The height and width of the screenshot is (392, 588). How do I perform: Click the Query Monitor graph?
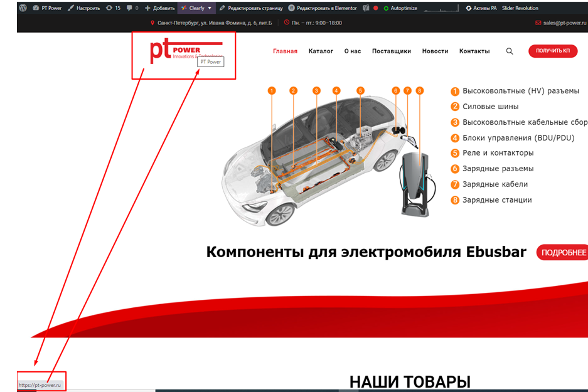[441, 8]
